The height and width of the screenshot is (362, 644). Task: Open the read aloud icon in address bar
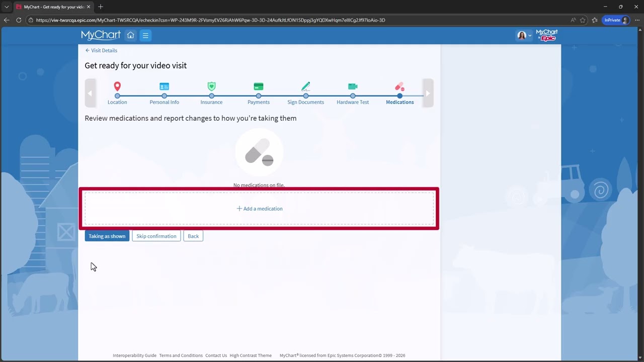[x=573, y=20]
